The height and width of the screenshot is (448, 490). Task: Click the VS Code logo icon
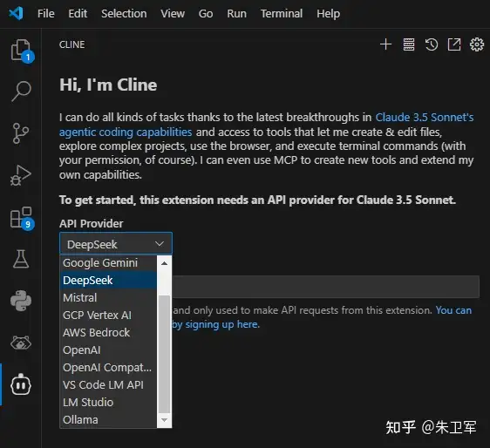point(16,13)
